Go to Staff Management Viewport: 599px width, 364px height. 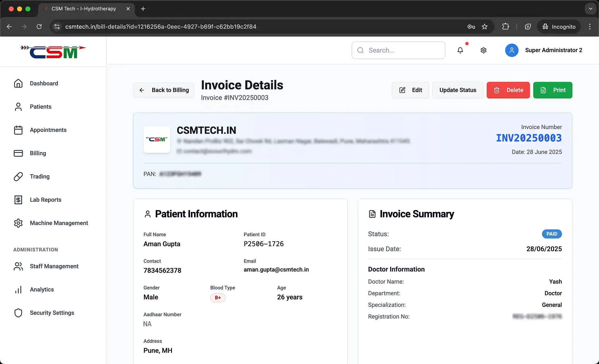54,266
